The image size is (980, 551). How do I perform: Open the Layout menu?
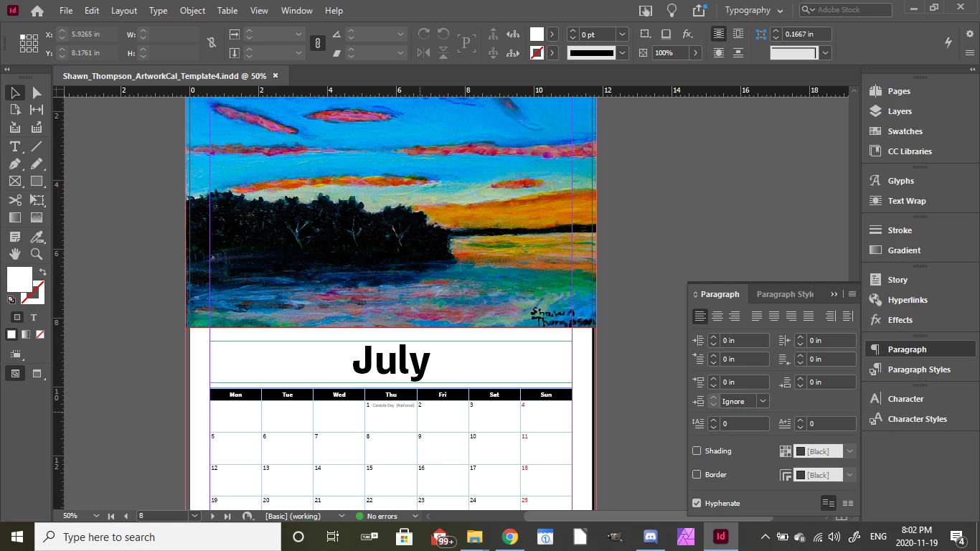pyautogui.click(x=124, y=11)
